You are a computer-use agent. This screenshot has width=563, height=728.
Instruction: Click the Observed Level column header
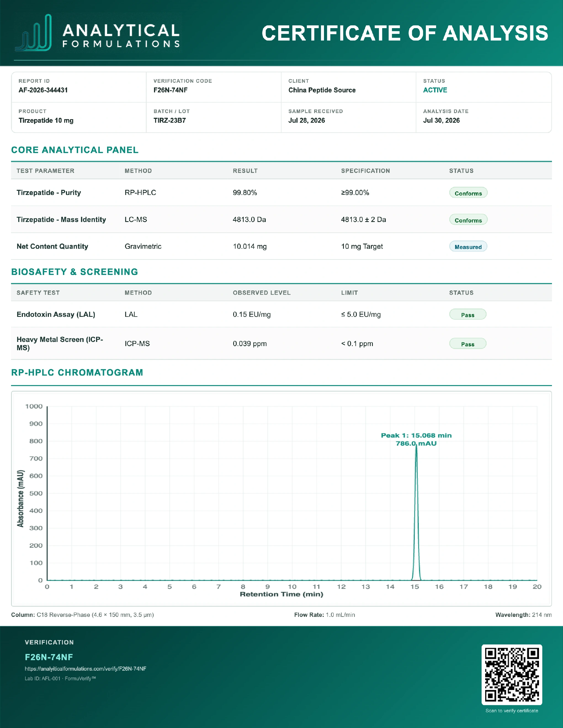coord(261,293)
